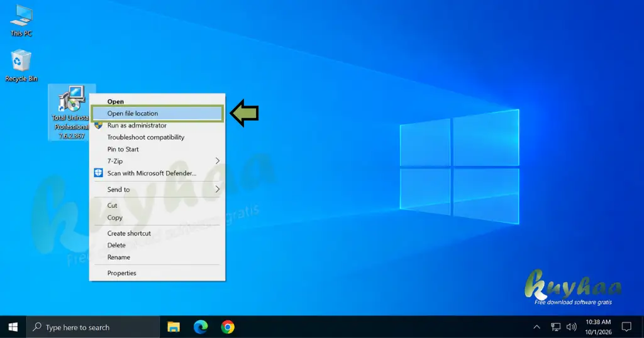Viewport: 644px width, 338px height.
Task: Open the volume control tray icon
Action: pos(571,327)
